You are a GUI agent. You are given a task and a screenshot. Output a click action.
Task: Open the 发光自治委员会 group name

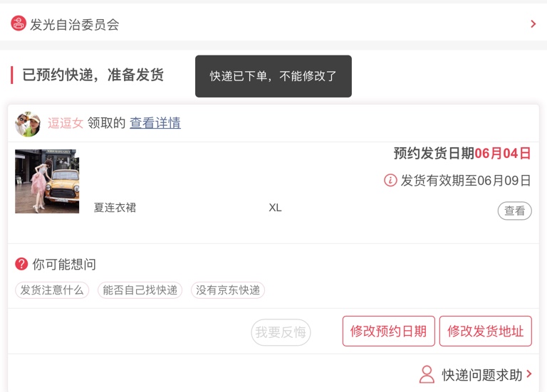point(74,24)
